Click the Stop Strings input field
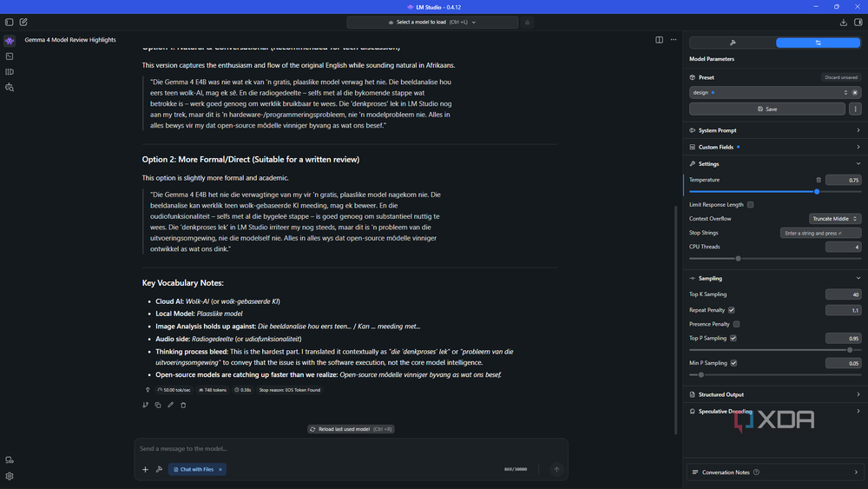The width and height of the screenshot is (868, 489). pyautogui.click(x=820, y=233)
